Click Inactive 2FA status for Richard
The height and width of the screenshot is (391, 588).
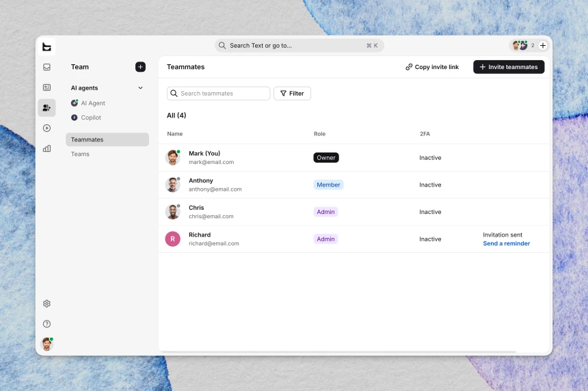[430, 239]
